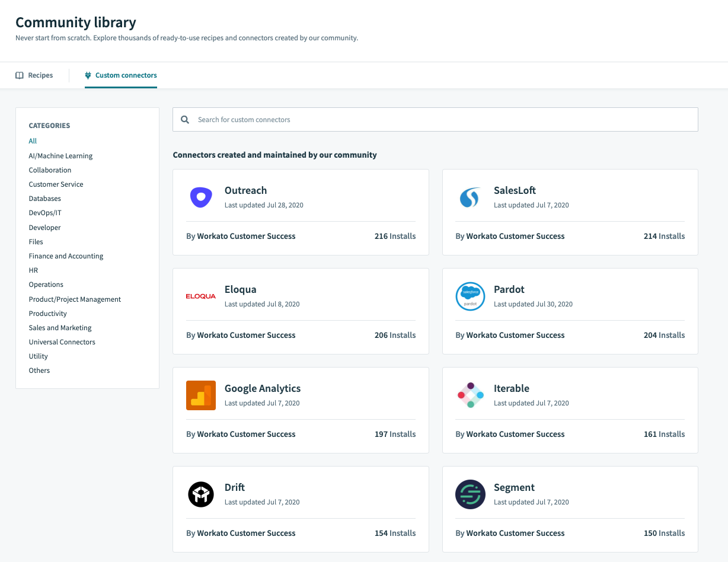Click Workato Customer Success author on Eloqua card
Image resolution: width=728 pixels, height=562 pixels.
(246, 335)
